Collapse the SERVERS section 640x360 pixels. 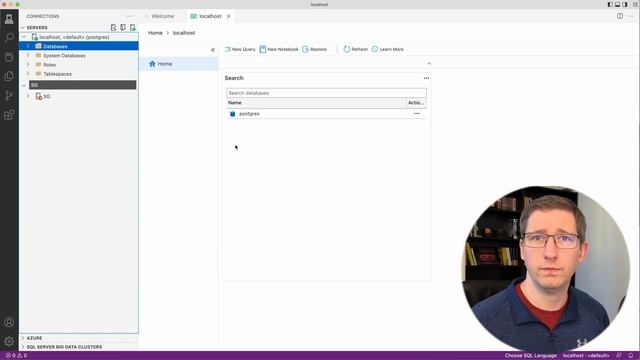pos(23,28)
